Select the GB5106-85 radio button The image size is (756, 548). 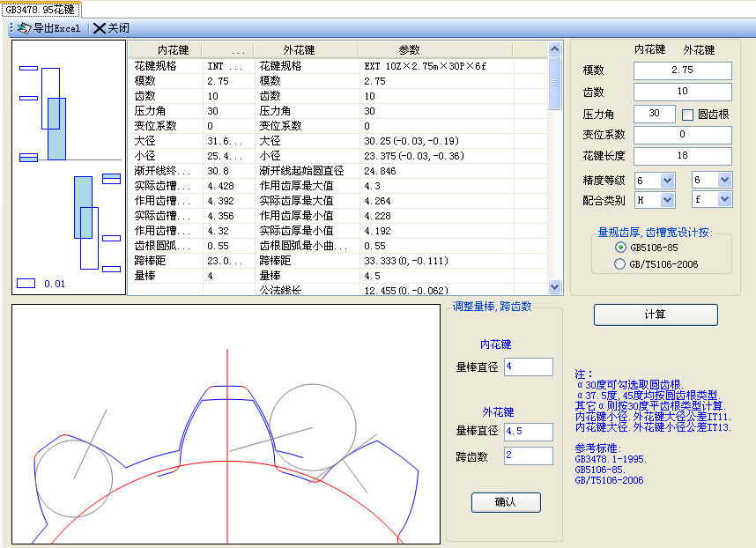(620, 248)
